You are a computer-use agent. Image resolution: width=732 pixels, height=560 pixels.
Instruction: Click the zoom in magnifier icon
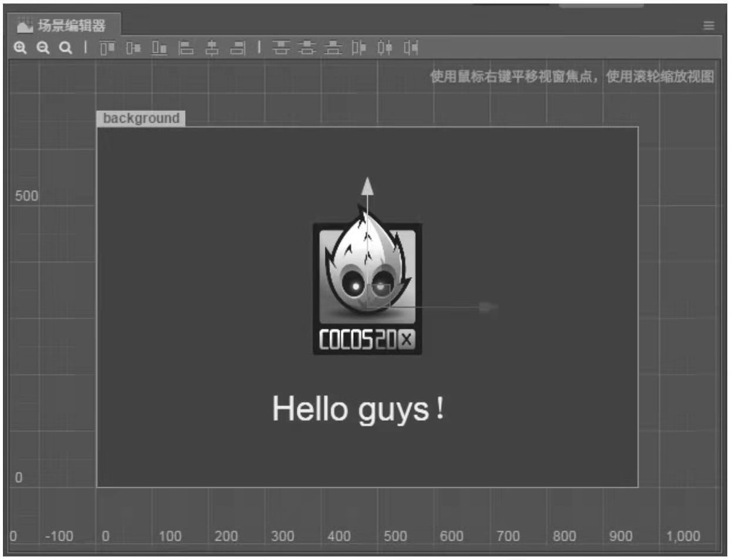21,48
